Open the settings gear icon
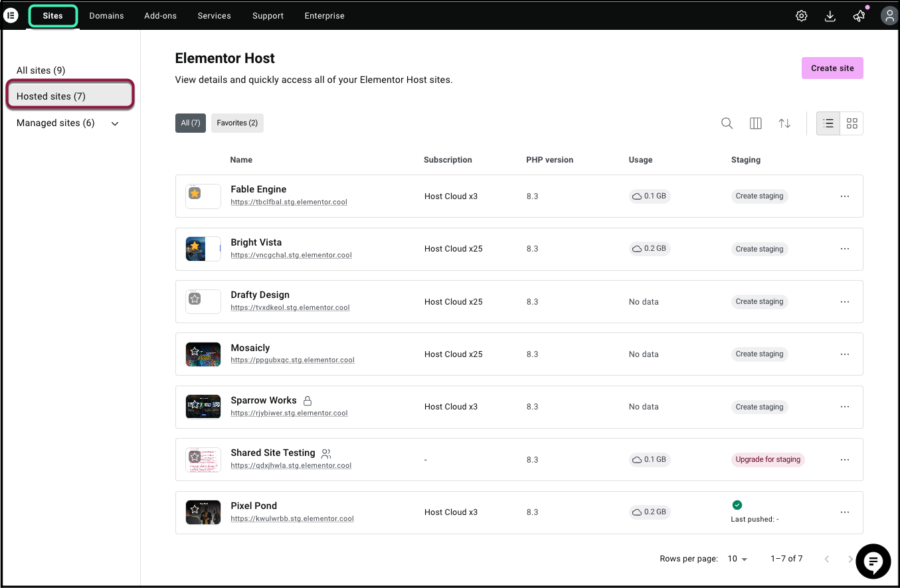 (x=801, y=16)
